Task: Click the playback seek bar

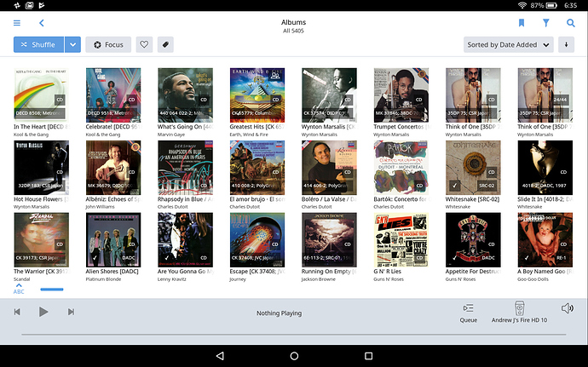Action: [294, 334]
